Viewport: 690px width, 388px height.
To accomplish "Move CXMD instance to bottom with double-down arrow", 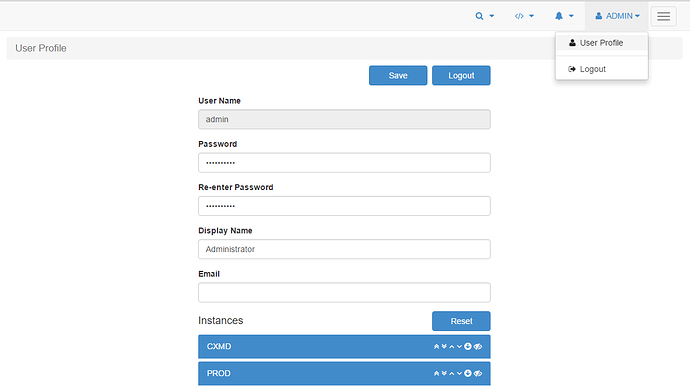I will point(444,347).
